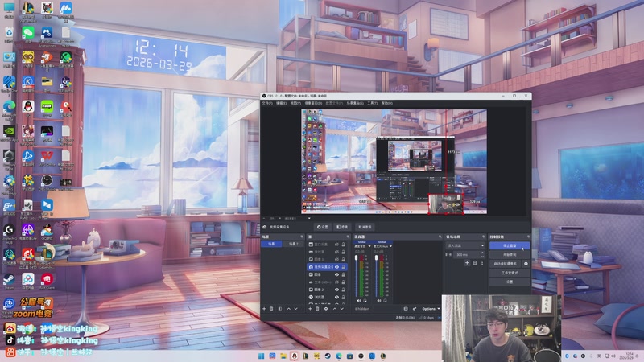
Task: Expand the desktop audio channel name dropdown
Action: (369, 246)
